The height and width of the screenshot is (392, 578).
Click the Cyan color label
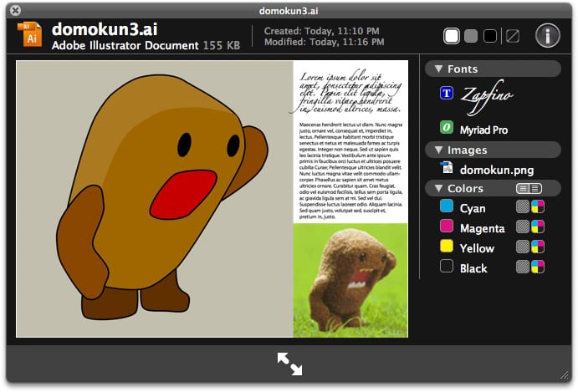coord(473,208)
